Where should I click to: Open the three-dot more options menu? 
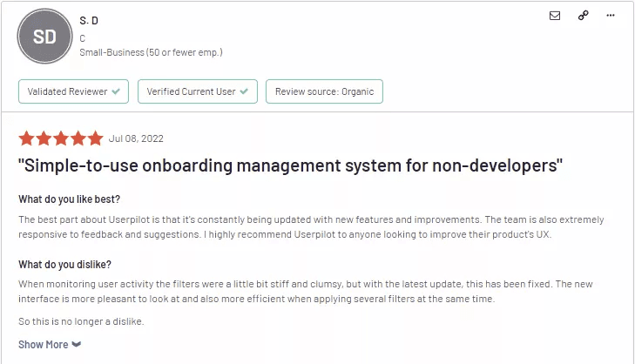612,16
